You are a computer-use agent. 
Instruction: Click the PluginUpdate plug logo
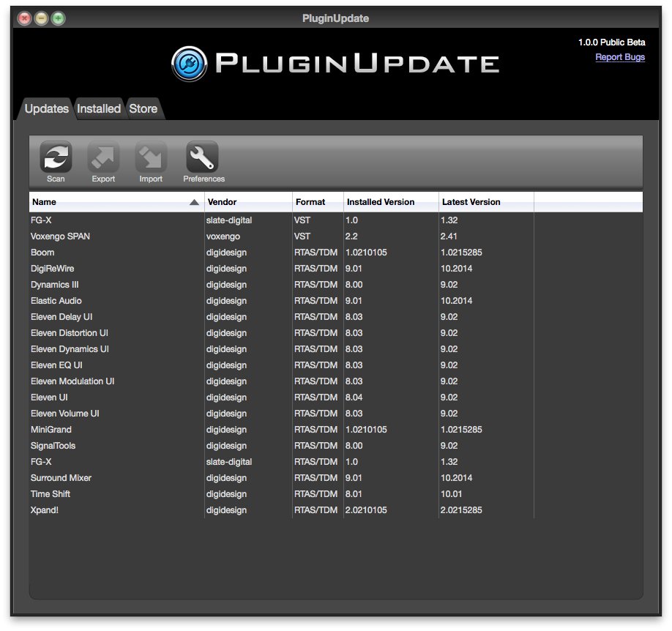190,64
